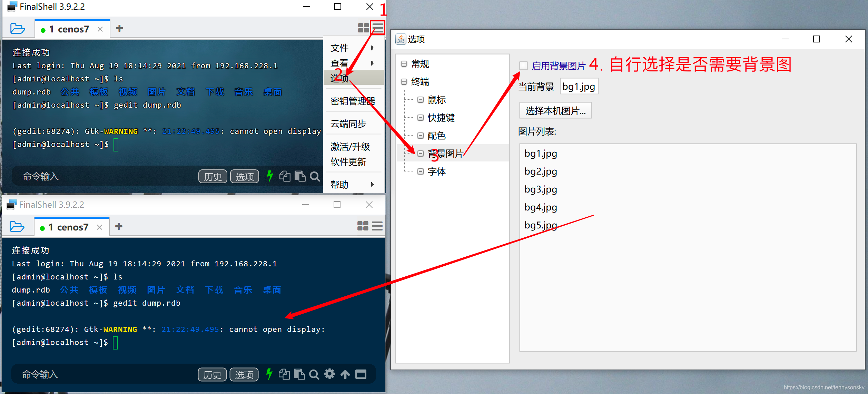Click lightning quick command icon in bottom terminal
868x394 pixels.
click(x=269, y=374)
